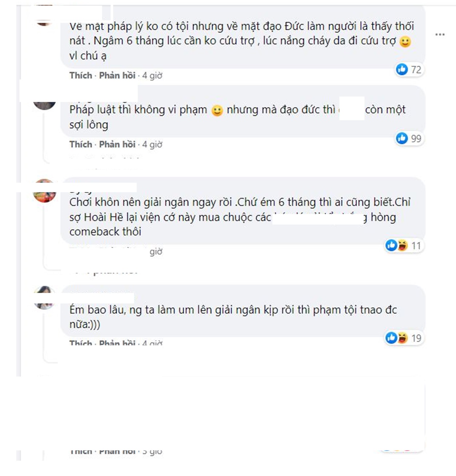Screen dimensions: 456x476
Task: Reply to the "sợi lông" comment via Phản hồi
Action: 117,144
